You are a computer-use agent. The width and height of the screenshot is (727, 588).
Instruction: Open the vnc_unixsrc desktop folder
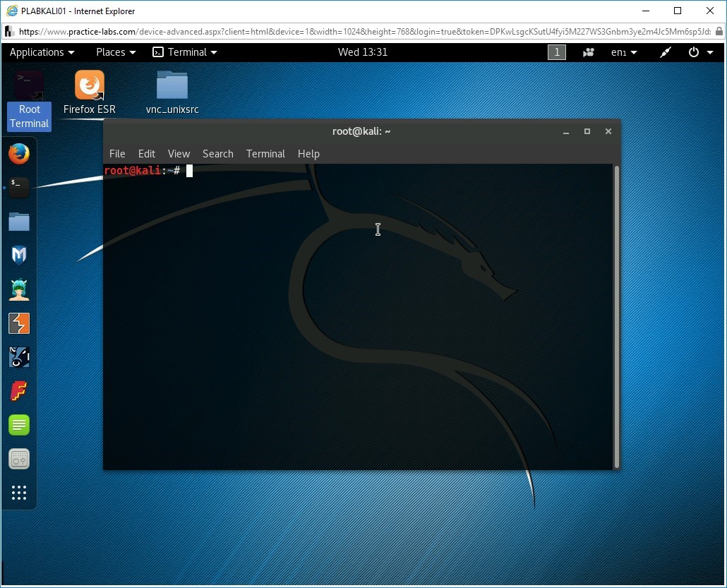pos(172,92)
